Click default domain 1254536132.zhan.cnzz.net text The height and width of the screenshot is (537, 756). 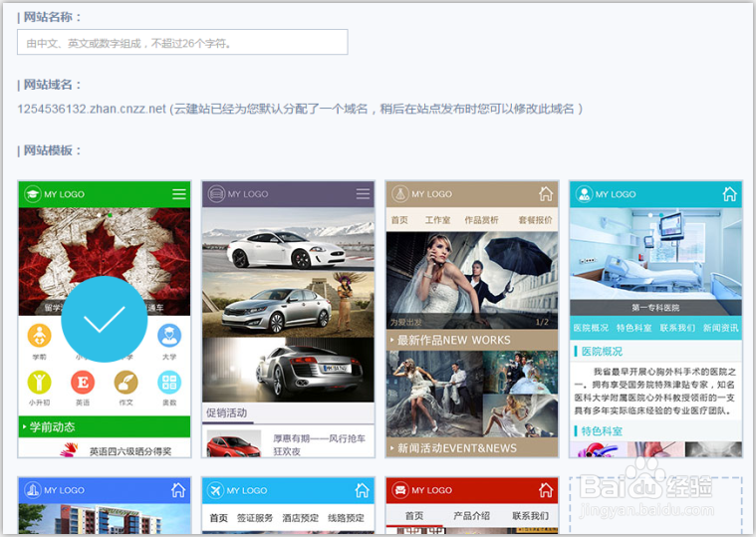(x=92, y=109)
